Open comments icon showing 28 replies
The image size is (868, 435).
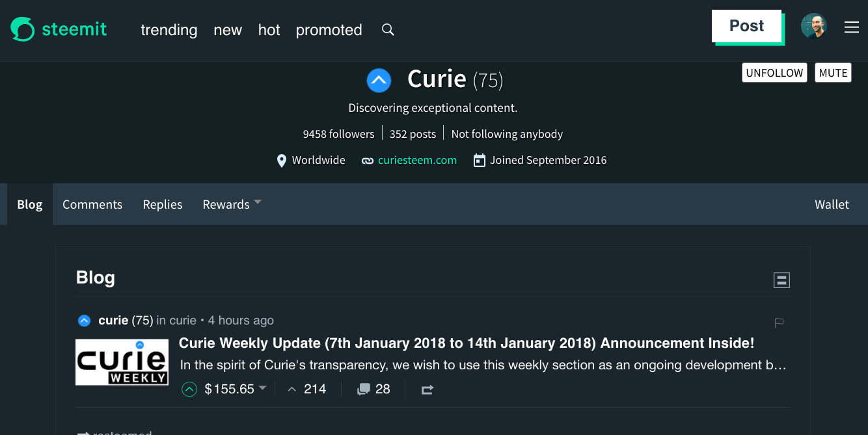click(x=364, y=389)
